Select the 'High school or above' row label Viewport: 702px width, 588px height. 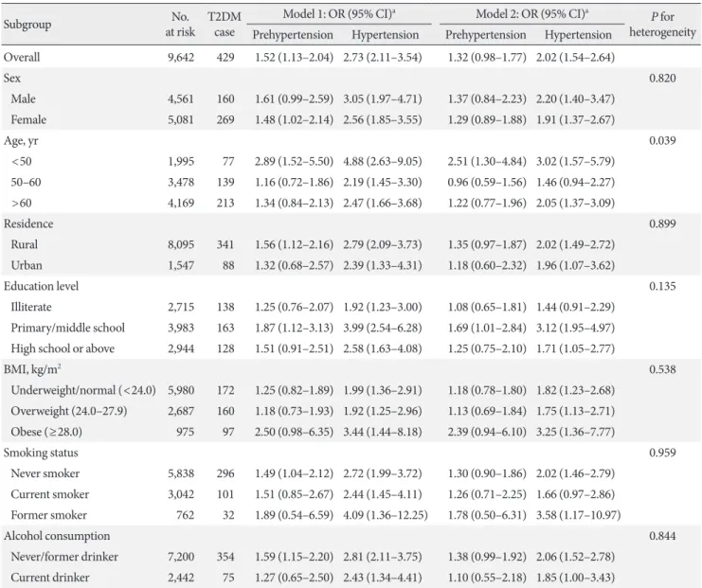click(63, 348)
